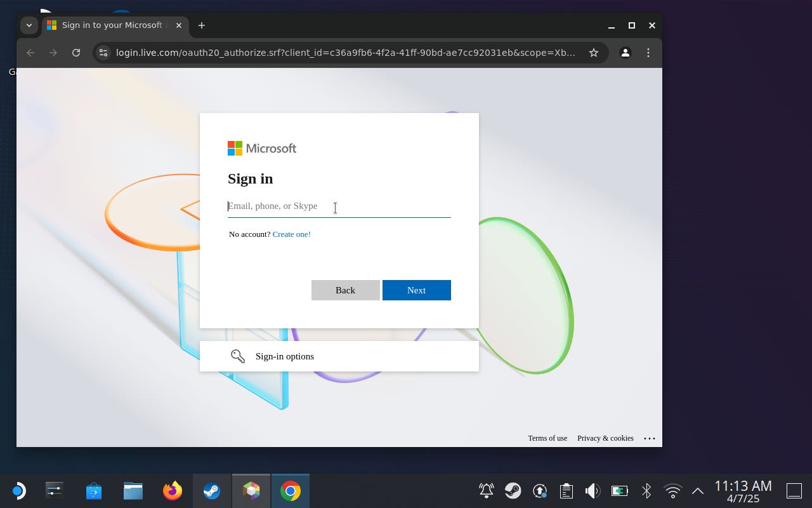Click the footer ellipsis more options
Image resolution: width=812 pixels, height=508 pixels.
[x=650, y=438]
